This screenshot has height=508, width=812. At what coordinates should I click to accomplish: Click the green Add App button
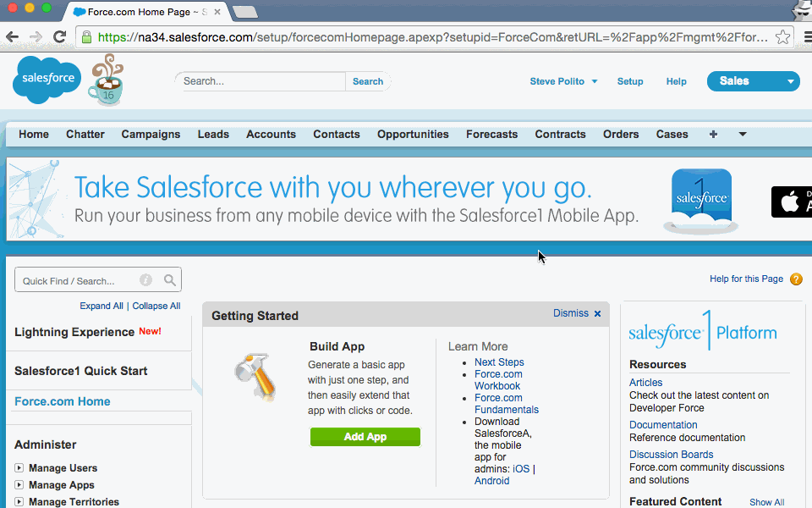365,437
